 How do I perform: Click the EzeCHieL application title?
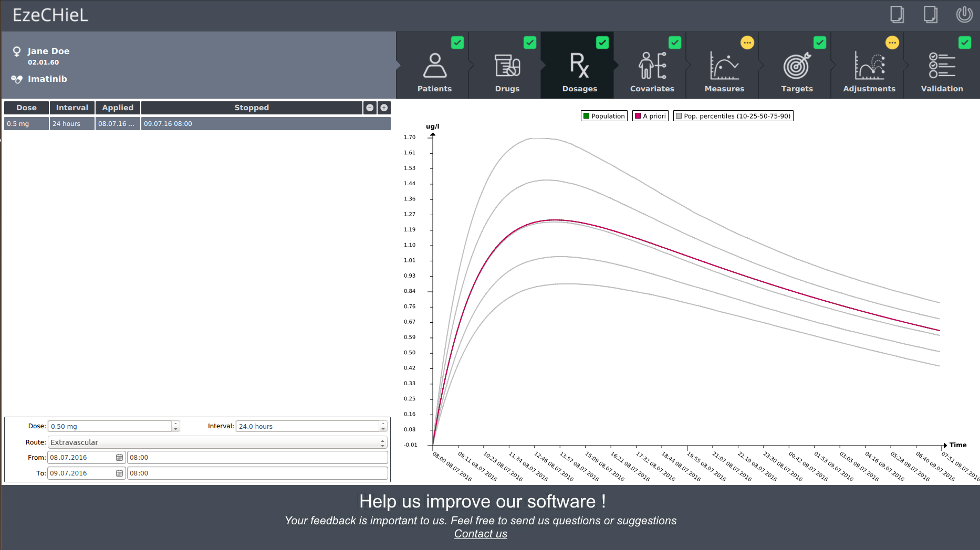(50, 15)
